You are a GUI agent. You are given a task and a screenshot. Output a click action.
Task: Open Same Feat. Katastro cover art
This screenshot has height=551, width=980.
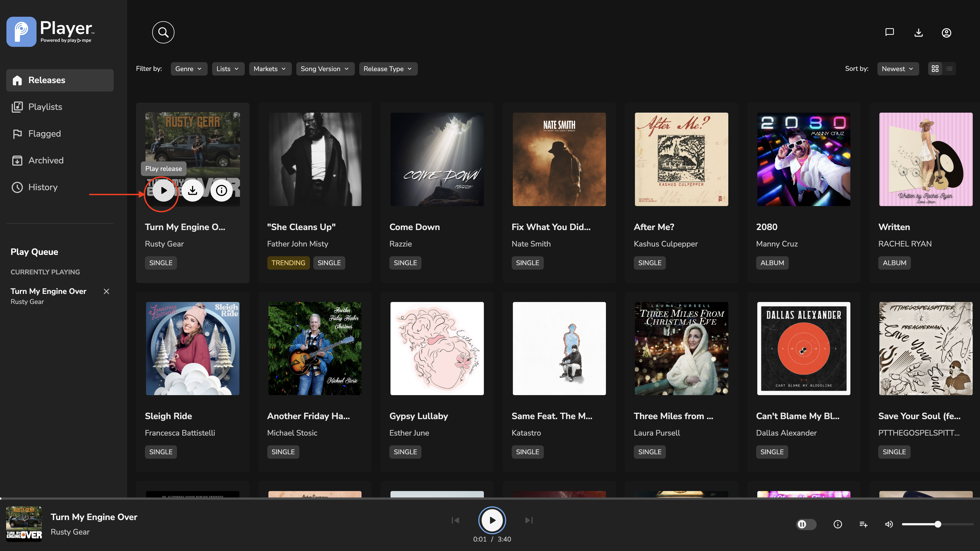coord(559,349)
